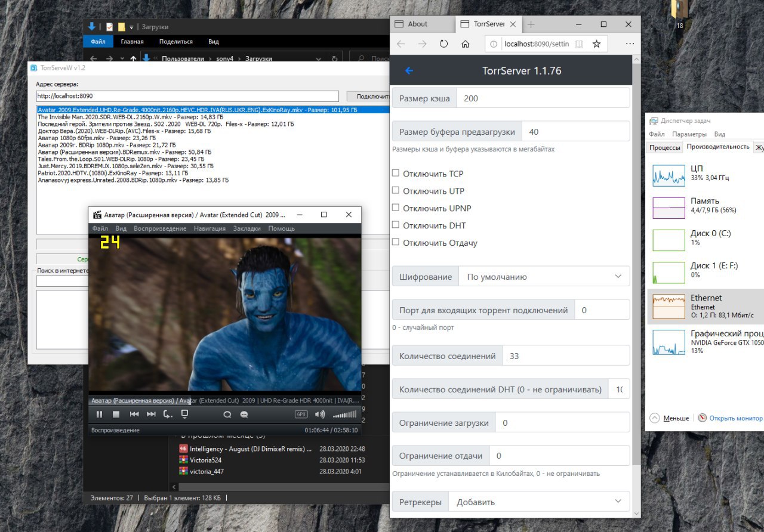The width and height of the screenshot is (764, 532).
Task: Open the Закладки menu in media player
Action: (x=247, y=228)
